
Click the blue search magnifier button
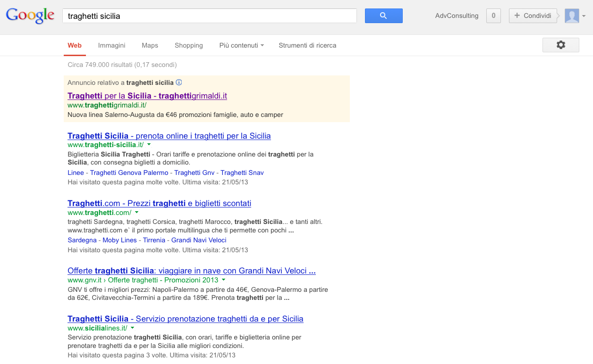(383, 16)
